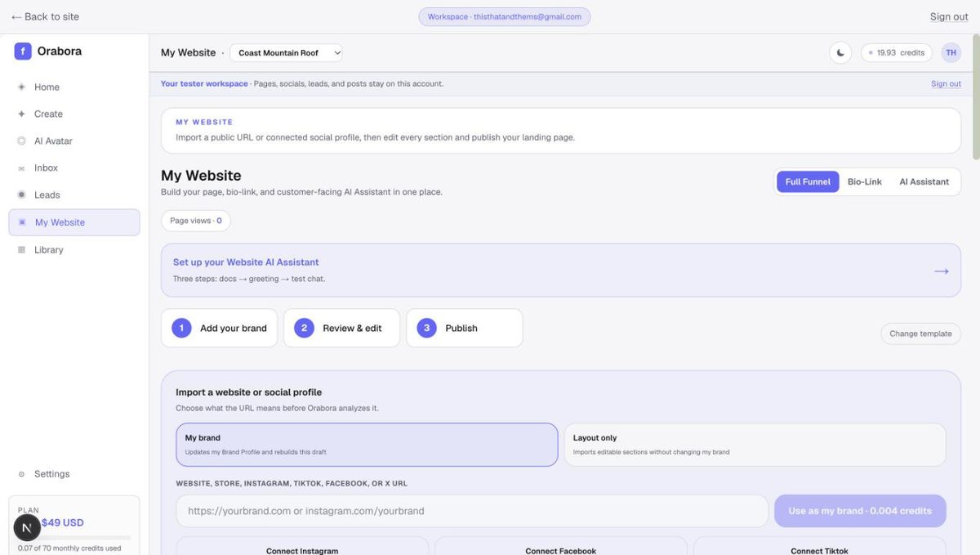980x555 pixels.
Task: Click the Orabora logo icon
Action: pyautogui.click(x=23, y=51)
